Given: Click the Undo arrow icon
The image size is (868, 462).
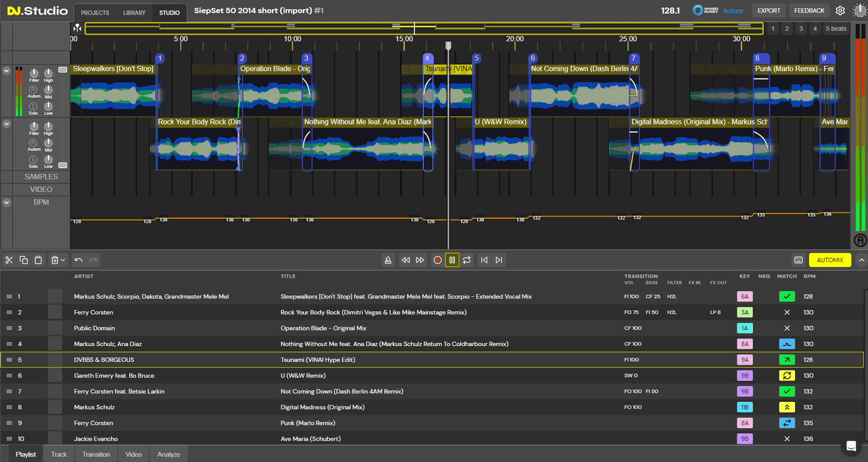Looking at the screenshot, I should point(78,260).
